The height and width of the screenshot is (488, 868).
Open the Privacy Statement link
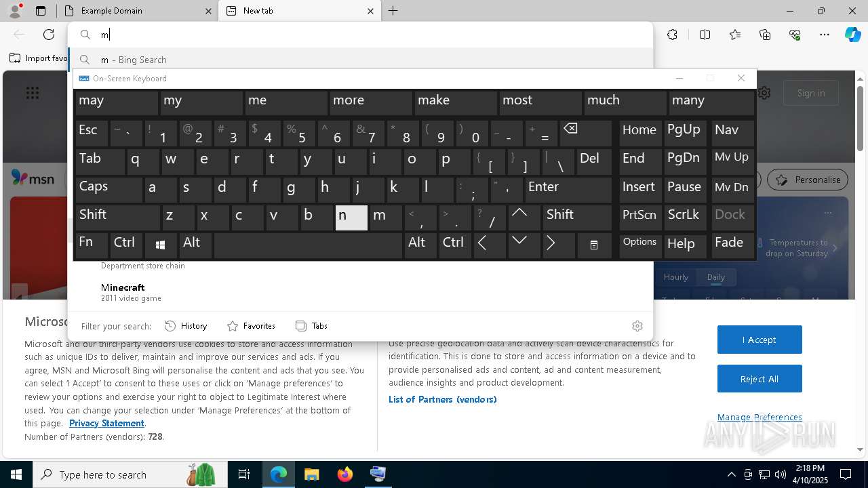point(106,423)
